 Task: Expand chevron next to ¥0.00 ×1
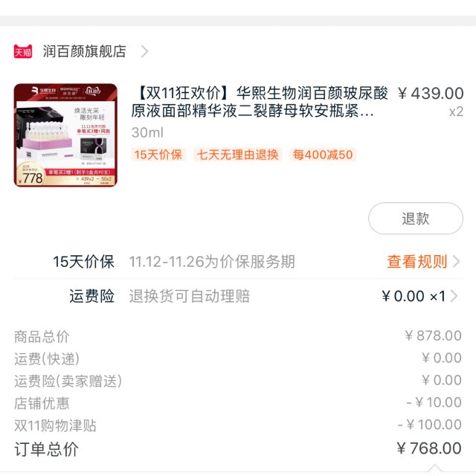[x=454, y=296]
